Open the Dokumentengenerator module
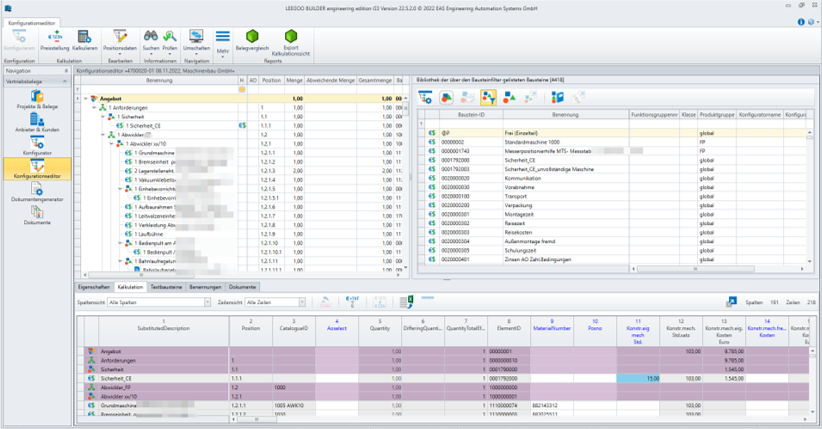Image resolution: width=822 pixels, height=429 pixels. click(x=37, y=192)
